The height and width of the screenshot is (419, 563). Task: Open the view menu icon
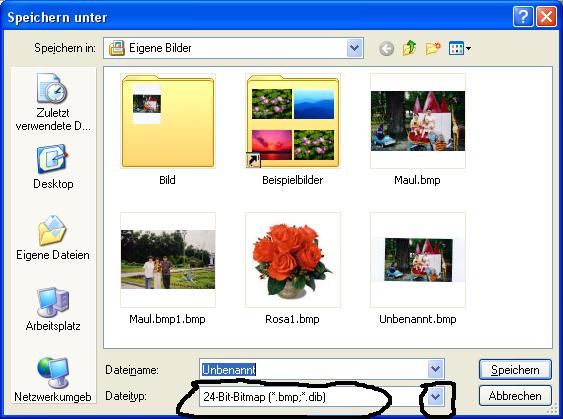460,48
